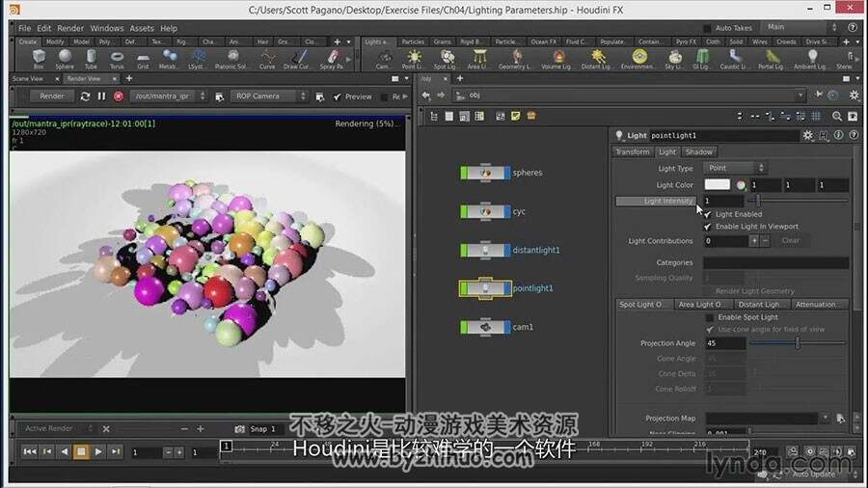Create a Volume Light from the shelf
Viewport: 868px width, 488px height.
click(x=556, y=59)
